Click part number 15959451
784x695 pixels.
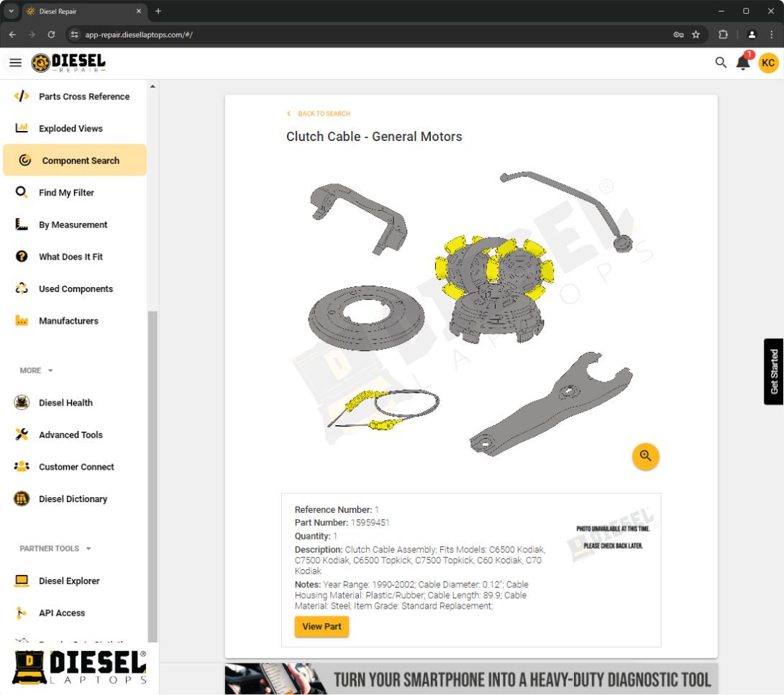coord(370,522)
